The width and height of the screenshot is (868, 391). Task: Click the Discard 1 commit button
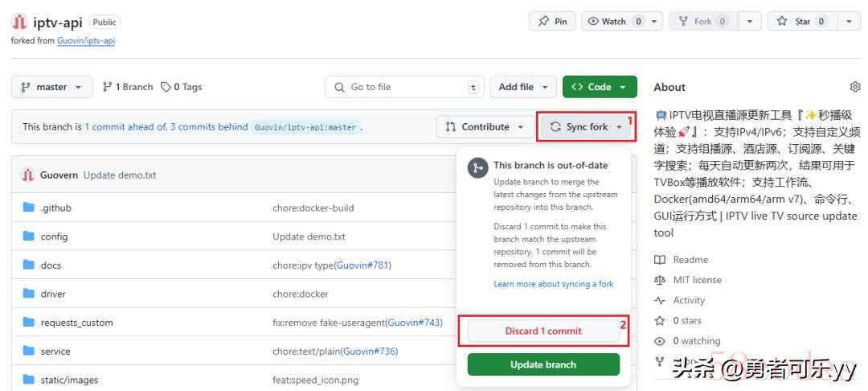coord(543,331)
